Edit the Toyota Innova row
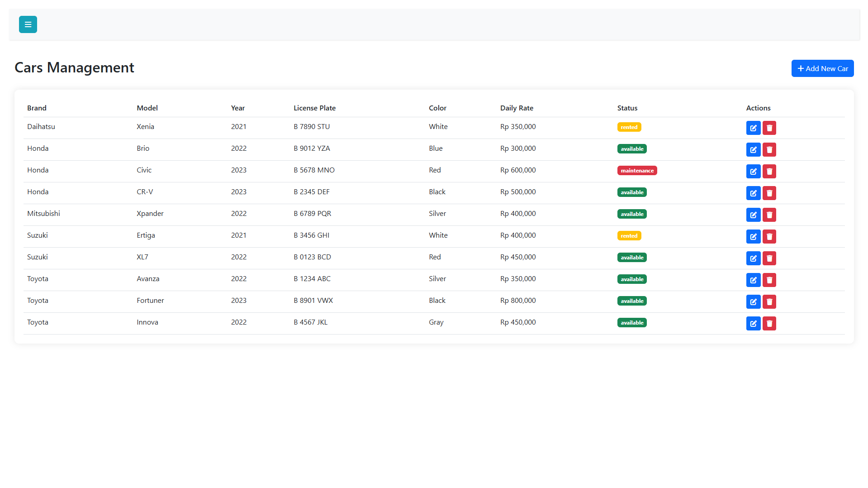The image size is (868, 488). click(753, 324)
